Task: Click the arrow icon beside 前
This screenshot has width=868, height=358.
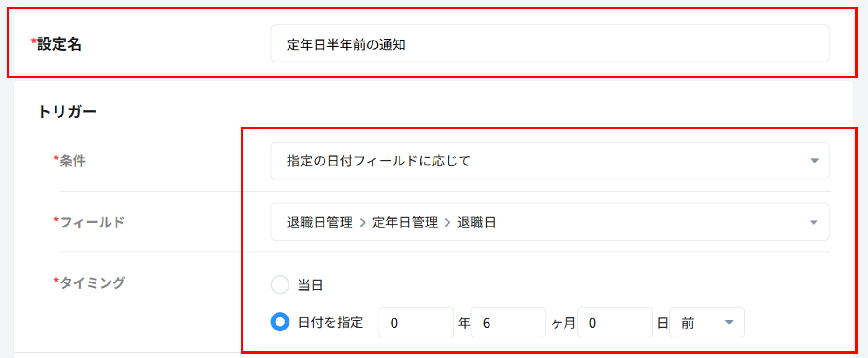Action: point(729,323)
